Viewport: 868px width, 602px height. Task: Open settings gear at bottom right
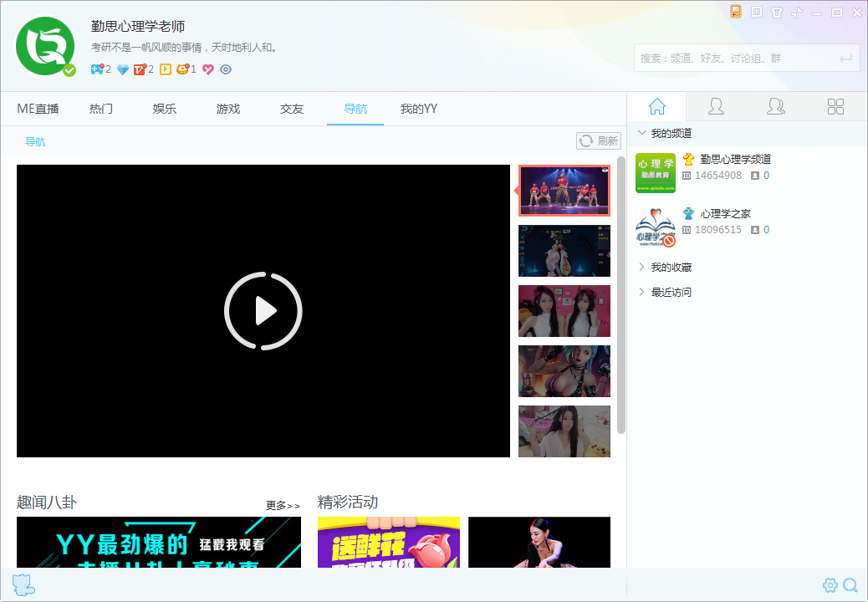830,584
